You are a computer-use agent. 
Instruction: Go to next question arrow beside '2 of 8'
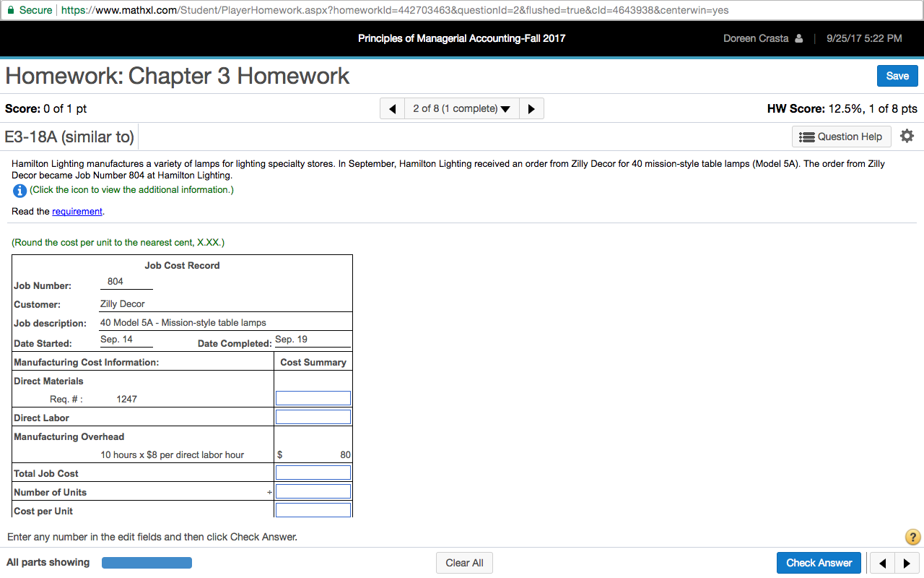(x=531, y=109)
